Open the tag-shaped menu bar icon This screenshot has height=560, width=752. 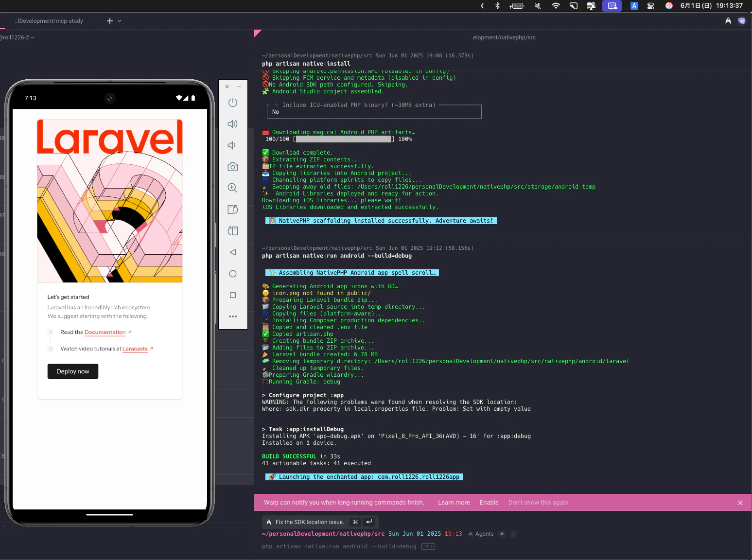pos(574,6)
